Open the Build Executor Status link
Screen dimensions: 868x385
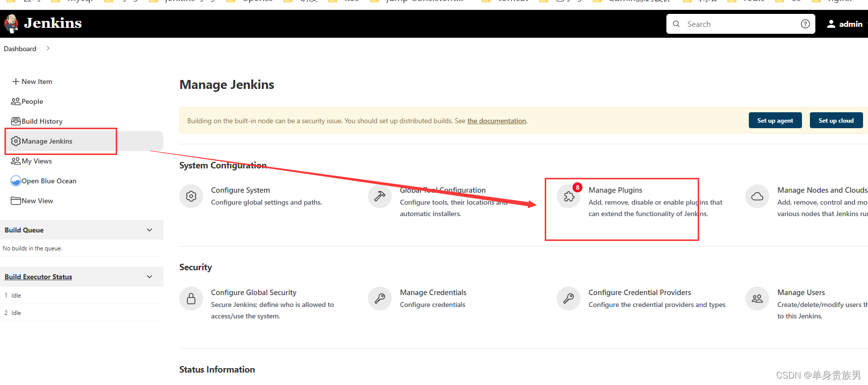38,277
